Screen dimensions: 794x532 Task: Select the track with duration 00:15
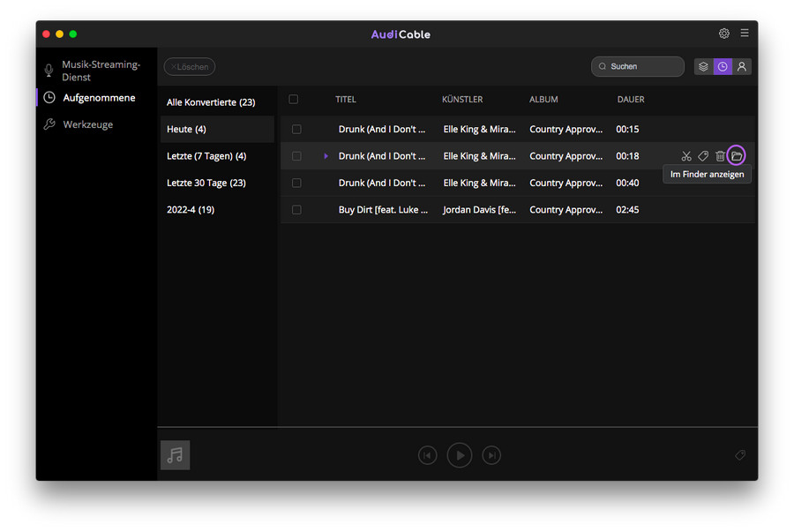click(x=518, y=129)
